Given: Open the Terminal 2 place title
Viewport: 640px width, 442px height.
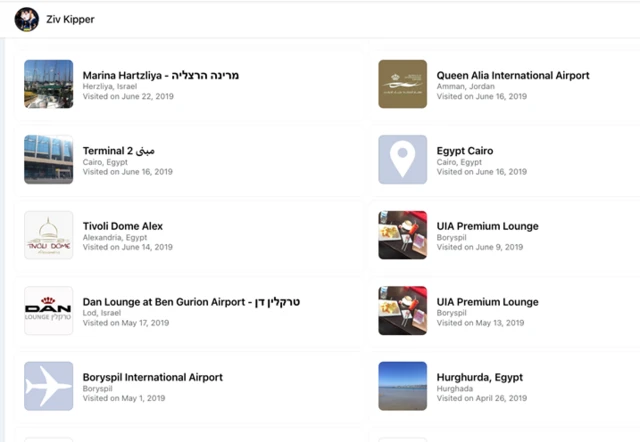Looking at the screenshot, I should [118, 151].
